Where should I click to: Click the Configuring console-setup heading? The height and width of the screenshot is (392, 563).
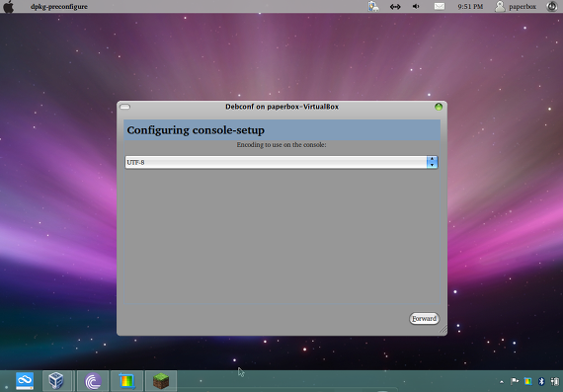pos(196,130)
